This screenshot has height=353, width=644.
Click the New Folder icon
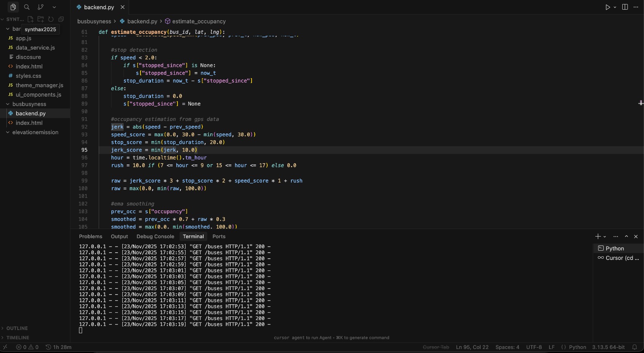[x=41, y=19]
